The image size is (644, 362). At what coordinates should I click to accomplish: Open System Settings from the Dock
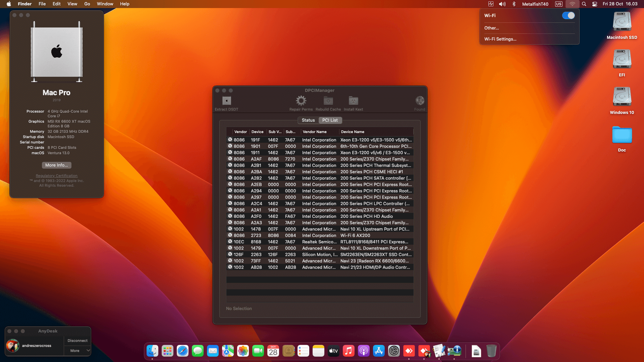[x=394, y=351]
